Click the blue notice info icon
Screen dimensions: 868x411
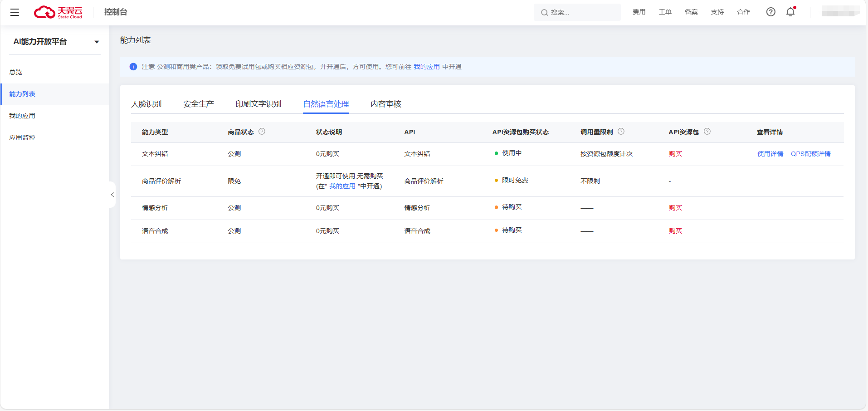pos(133,67)
